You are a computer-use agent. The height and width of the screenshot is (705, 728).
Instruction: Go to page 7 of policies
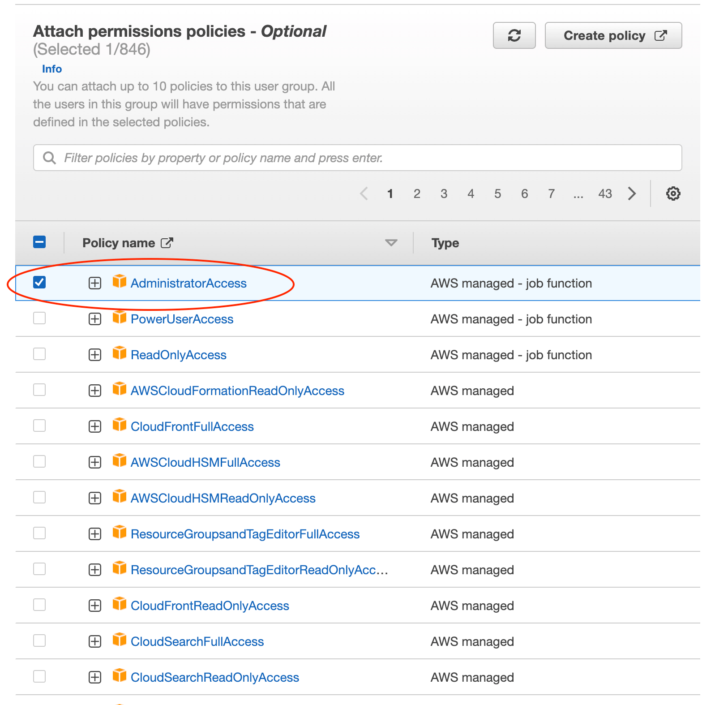pyautogui.click(x=551, y=193)
